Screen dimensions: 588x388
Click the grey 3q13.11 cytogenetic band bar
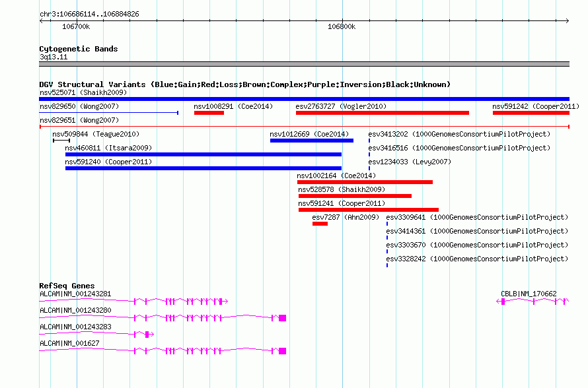[x=304, y=64]
